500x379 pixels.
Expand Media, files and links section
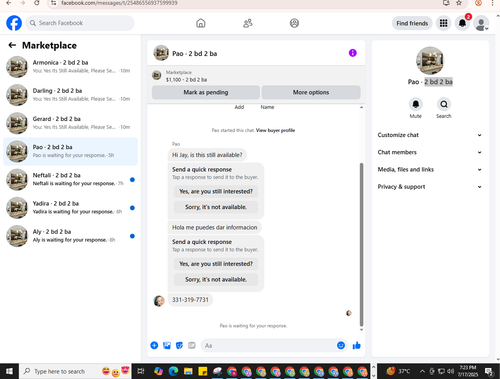point(430,170)
